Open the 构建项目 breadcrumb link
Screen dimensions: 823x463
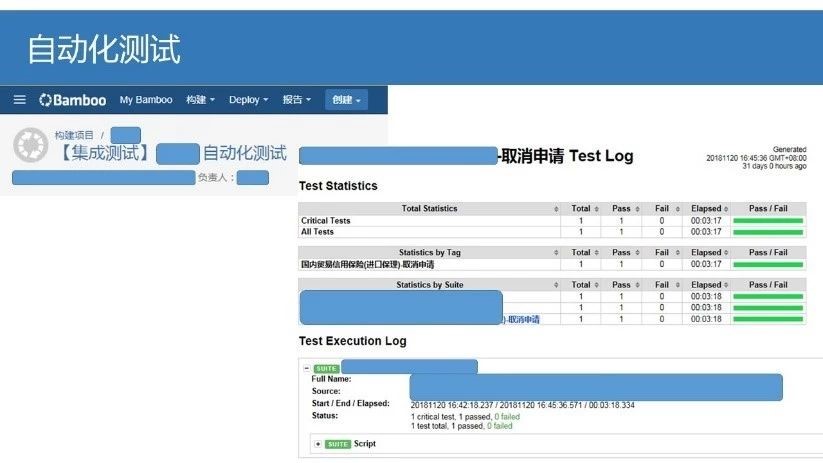click(74, 135)
